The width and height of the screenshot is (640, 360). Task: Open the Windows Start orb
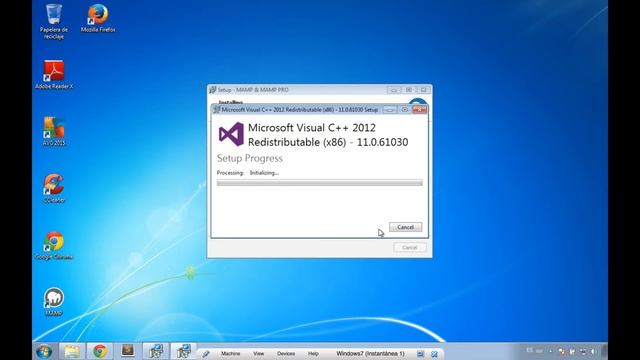pyautogui.click(x=44, y=351)
